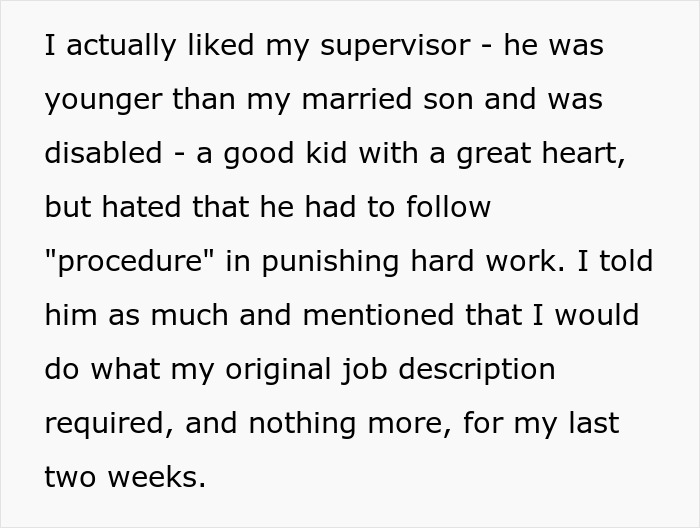The height and width of the screenshot is (528, 700).
Task: Click the word "supervisor" in first line
Action: (x=395, y=46)
